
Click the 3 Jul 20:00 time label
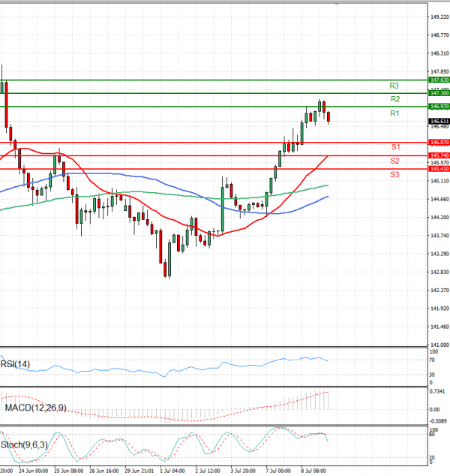pyautogui.click(x=243, y=471)
